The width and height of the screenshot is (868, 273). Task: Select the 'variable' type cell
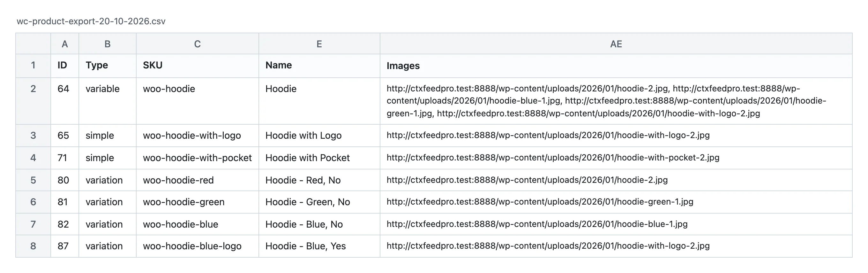pos(108,101)
